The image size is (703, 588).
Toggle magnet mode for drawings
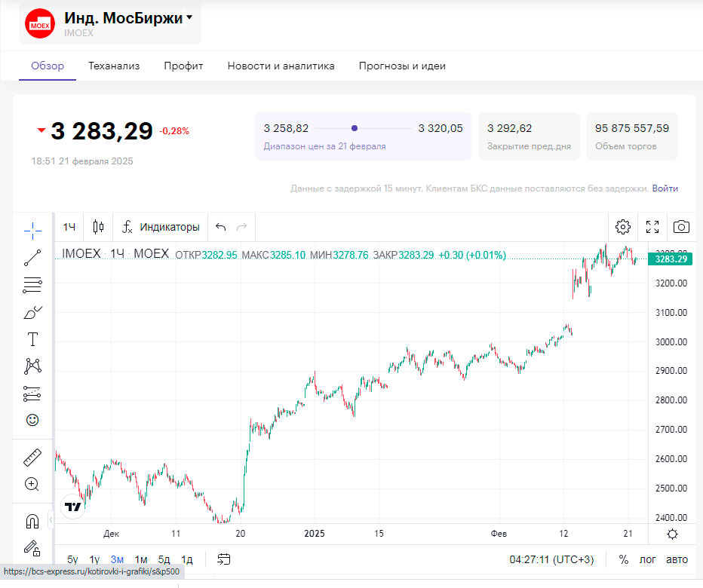(32, 521)
